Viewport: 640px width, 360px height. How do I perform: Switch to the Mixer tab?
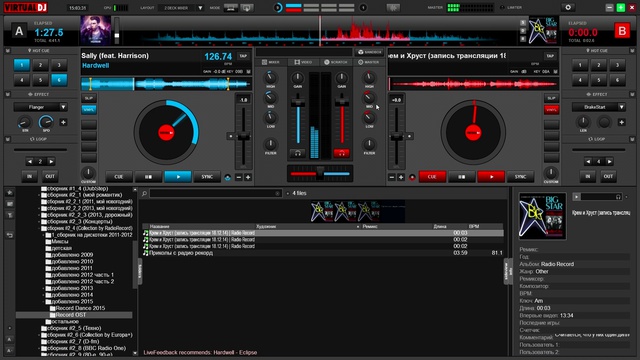click(271, 62)
